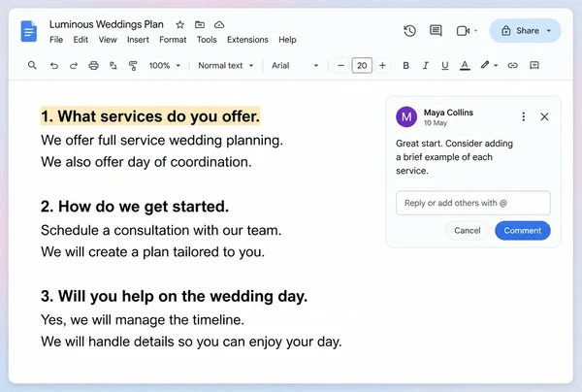Image resolution: width=582 pixels, height=392 pixels.
Task: Toggle underline formatting
Action: [444, 66]
